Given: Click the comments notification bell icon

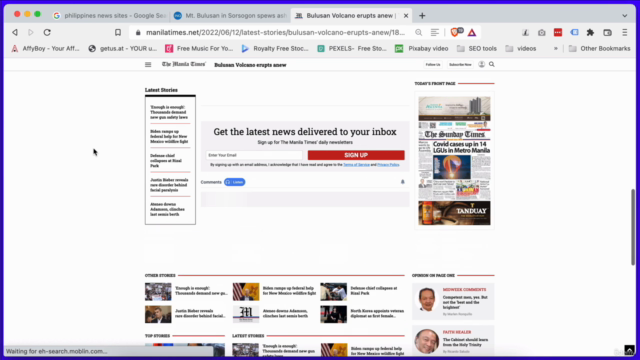Looking at the screenshot, I should coord(402,182).
